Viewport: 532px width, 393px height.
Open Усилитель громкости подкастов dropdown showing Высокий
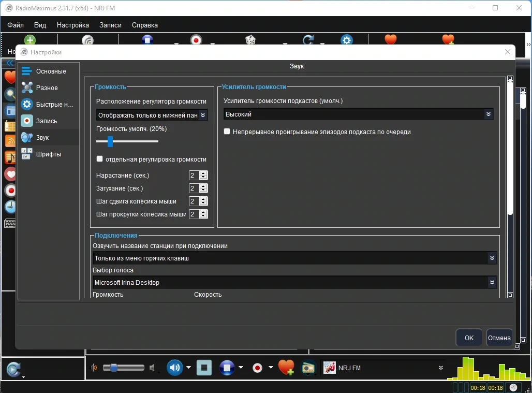point(358,114)
